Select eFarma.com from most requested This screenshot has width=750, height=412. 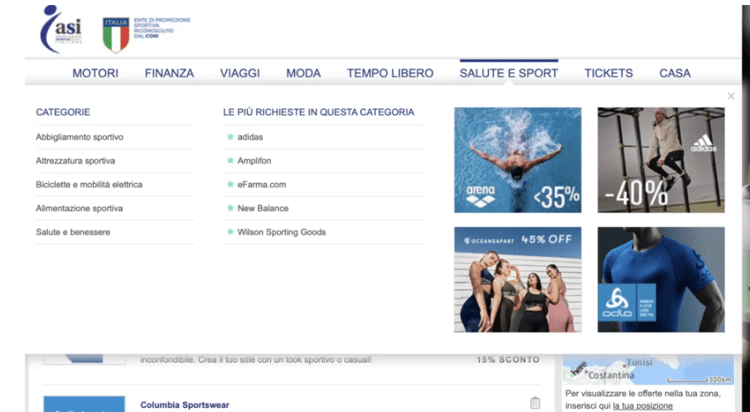point(262,184)
